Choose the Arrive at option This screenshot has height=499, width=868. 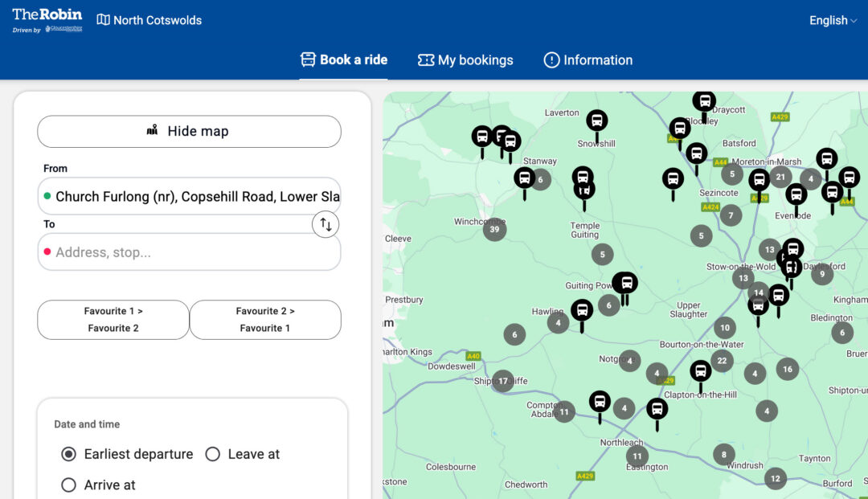[68, 485]
